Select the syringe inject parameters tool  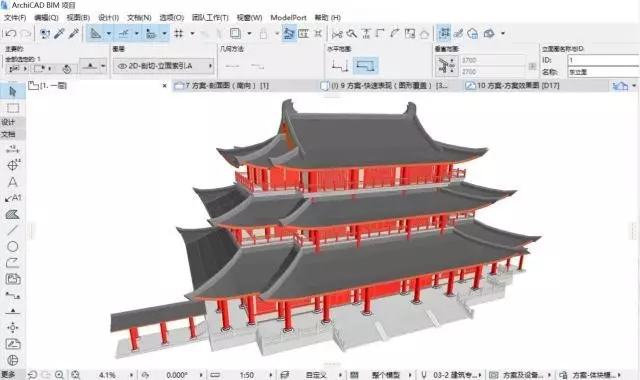click(73, 33)
